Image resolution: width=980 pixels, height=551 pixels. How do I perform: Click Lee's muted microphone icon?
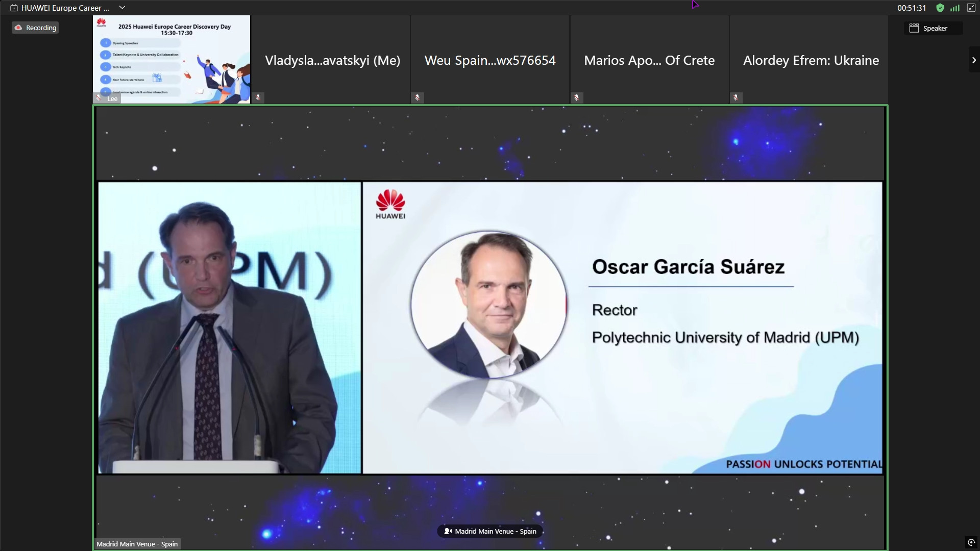[x=99, y=98]
